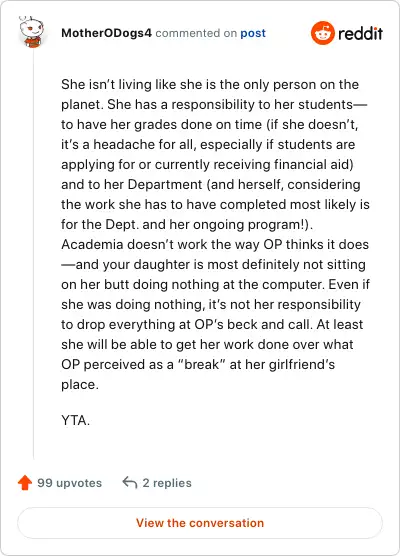Open MotherODogs4's Snoo avatar
This screenshot has height=556, width=400.
click(x=31, y=32)
